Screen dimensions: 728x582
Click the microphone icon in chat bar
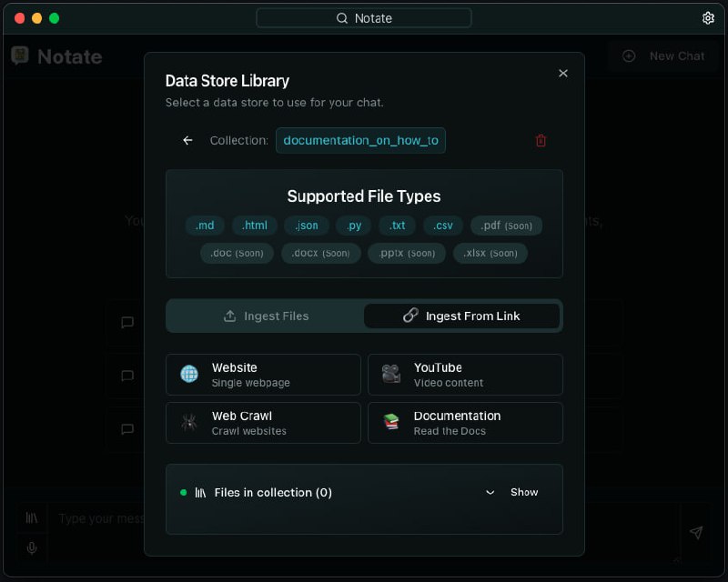(x=32, y=547)
